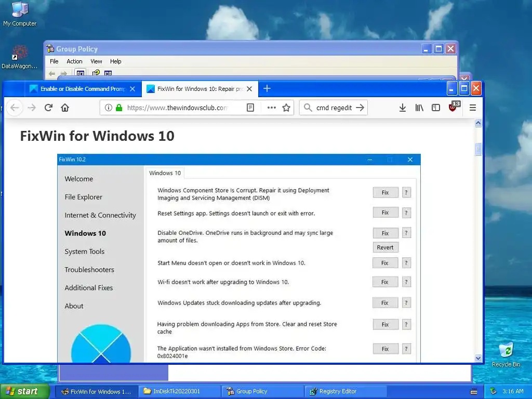Click the search box containing cmd regedit

334,108
